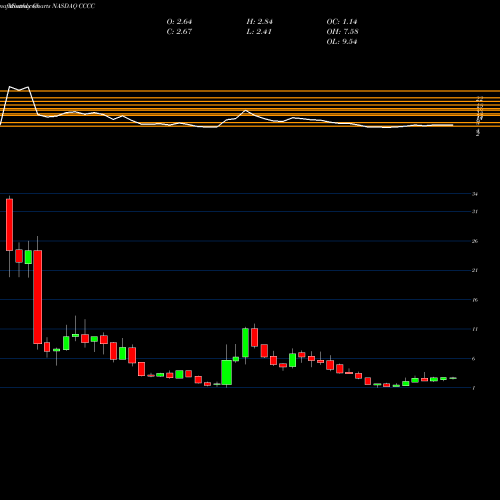Select the low value L: 2.41
This screenshot has height=500, width=500.
[259, 32]
